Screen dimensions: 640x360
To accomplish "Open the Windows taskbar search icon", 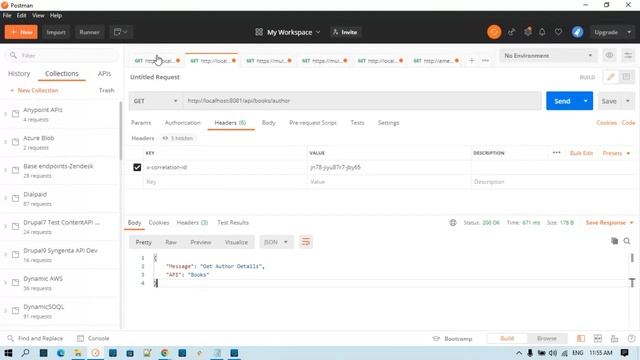I will 25,353.
